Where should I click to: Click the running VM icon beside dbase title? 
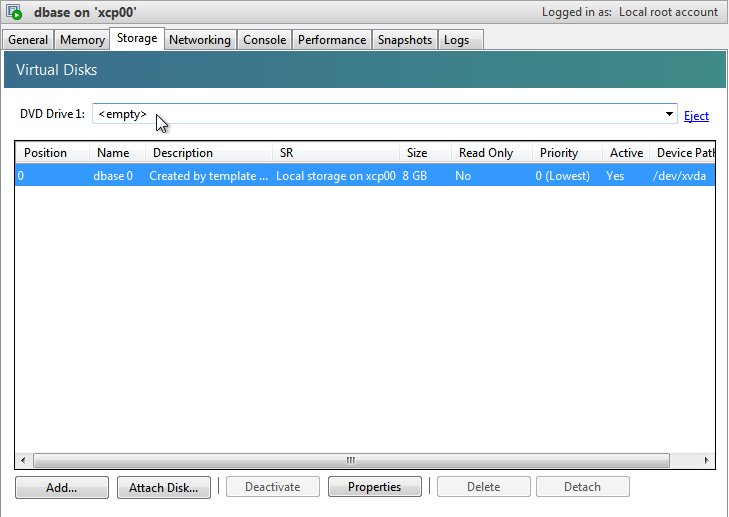(x=14, y=12)
